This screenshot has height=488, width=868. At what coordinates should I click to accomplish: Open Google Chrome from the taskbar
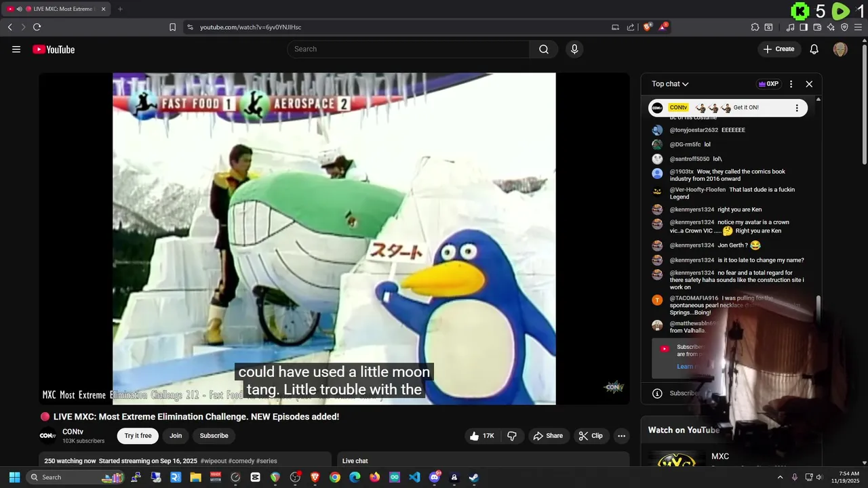coord(335,477)
